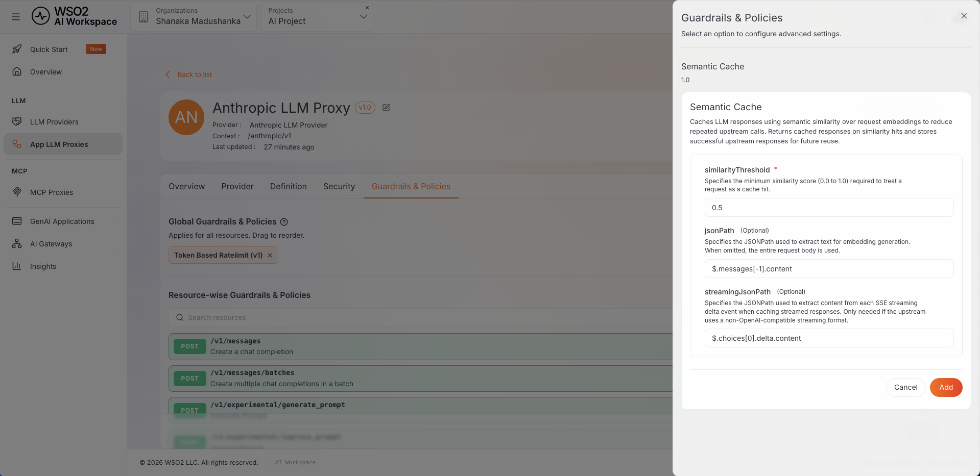980x476 pixels.
Task: Click the /anthropic/v1 context value
Action: pyautogui.click(x=269, y=136)
